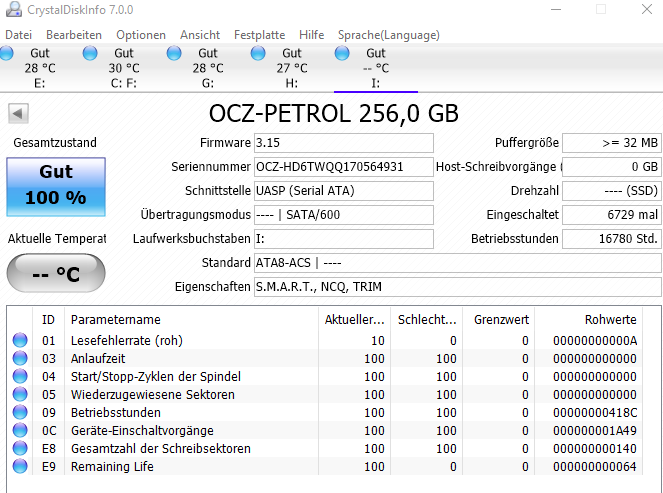Click the Schnittstelle field UASP (Serial ATA)

click(344, 191)
